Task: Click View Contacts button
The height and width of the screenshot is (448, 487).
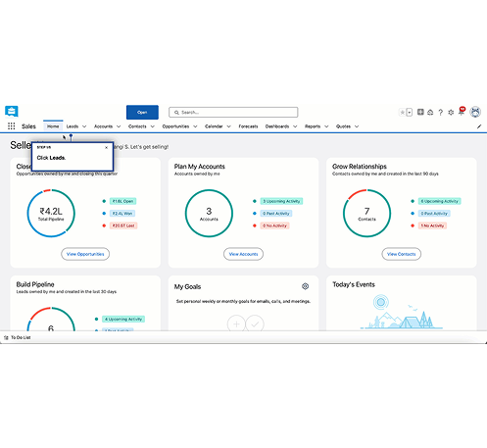Action: pyautogui.click(x=402, y=254)
